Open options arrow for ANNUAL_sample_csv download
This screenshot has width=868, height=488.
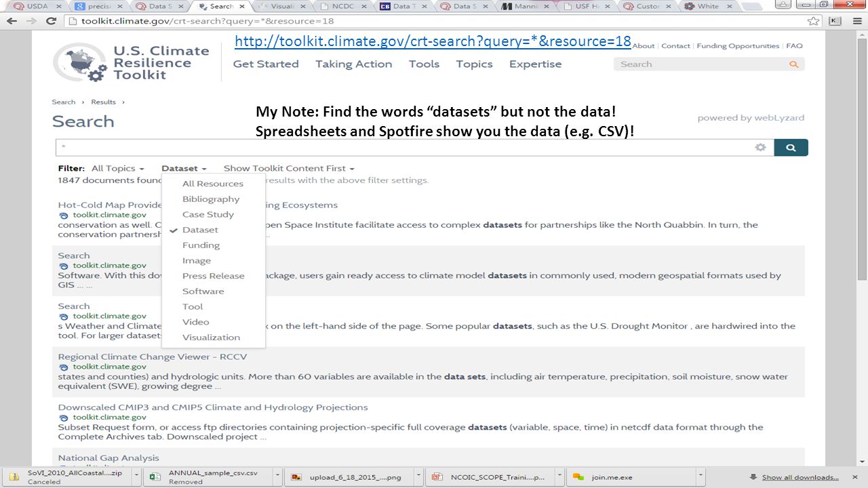pyautogui.click(x=277, y=477)
